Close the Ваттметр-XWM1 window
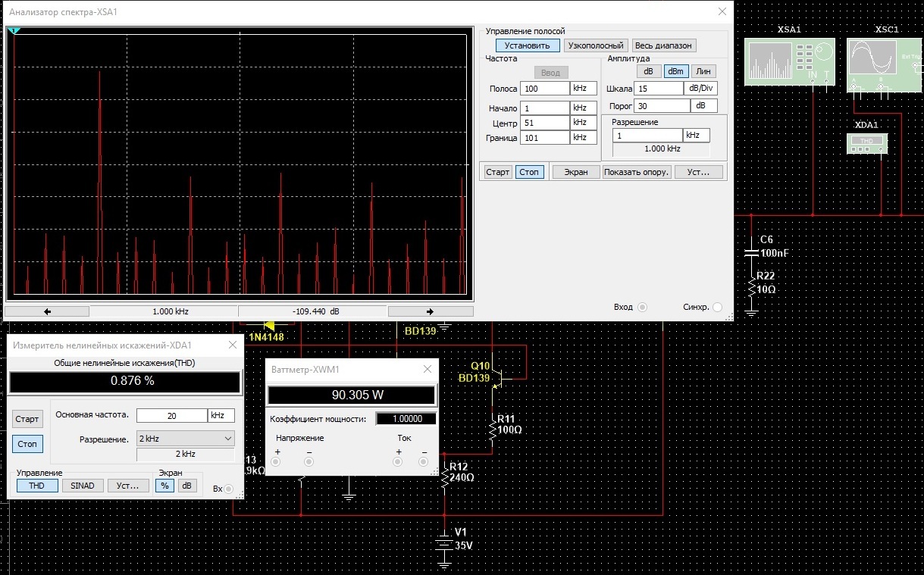Screen dimensions: 924x575 [428, 369]
